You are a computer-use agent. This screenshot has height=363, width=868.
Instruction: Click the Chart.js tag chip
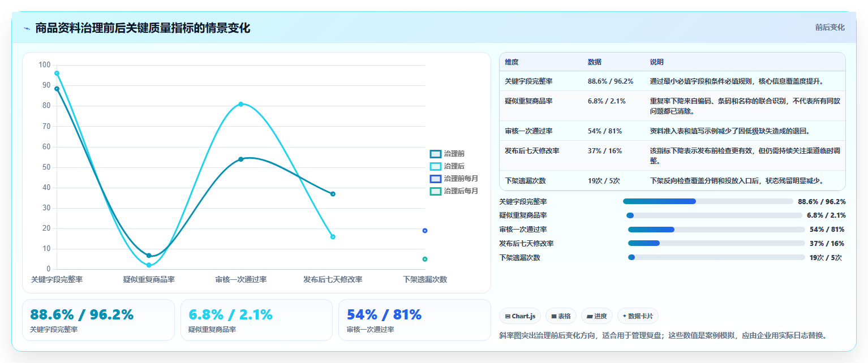520,316
